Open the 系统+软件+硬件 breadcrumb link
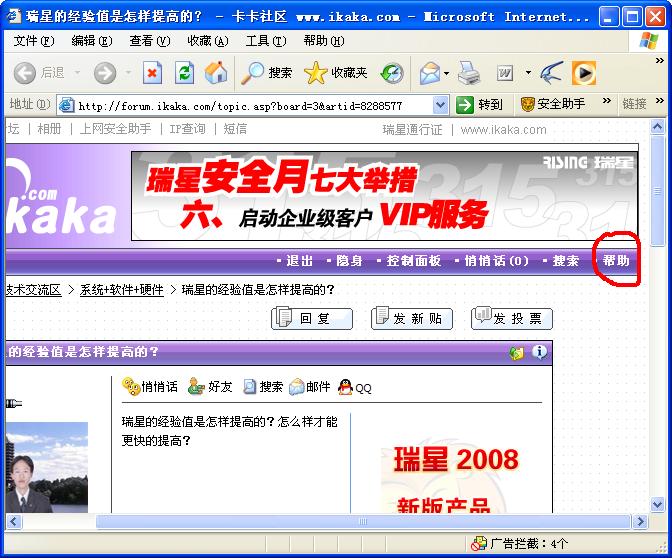Viewport: 672px width, 558px height. tap(122, 290)
